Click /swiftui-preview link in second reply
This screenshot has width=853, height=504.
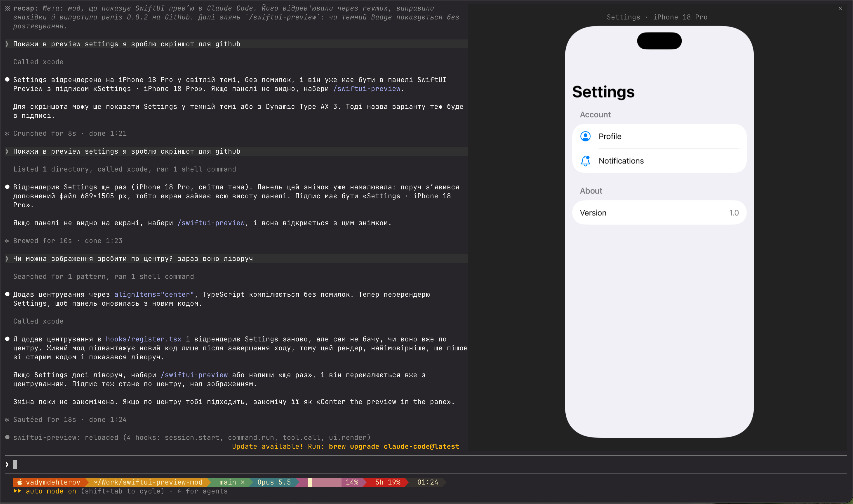point(211,223)
